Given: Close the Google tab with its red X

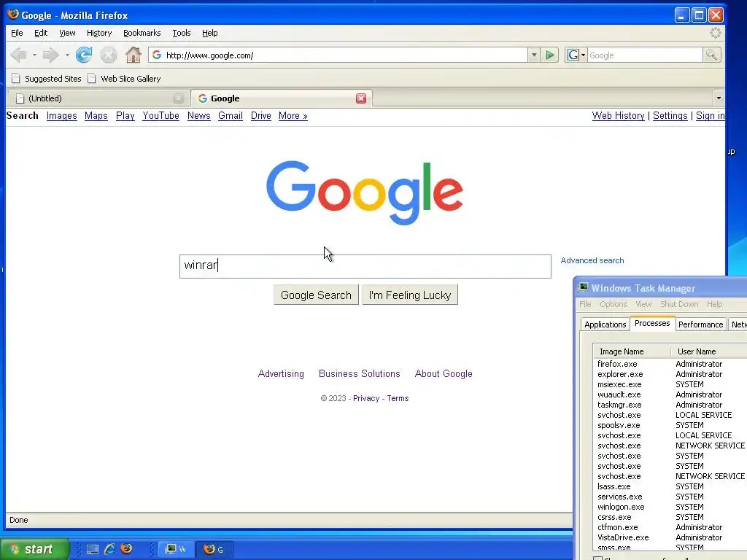Looking at the screenshot, I should 361,98.
